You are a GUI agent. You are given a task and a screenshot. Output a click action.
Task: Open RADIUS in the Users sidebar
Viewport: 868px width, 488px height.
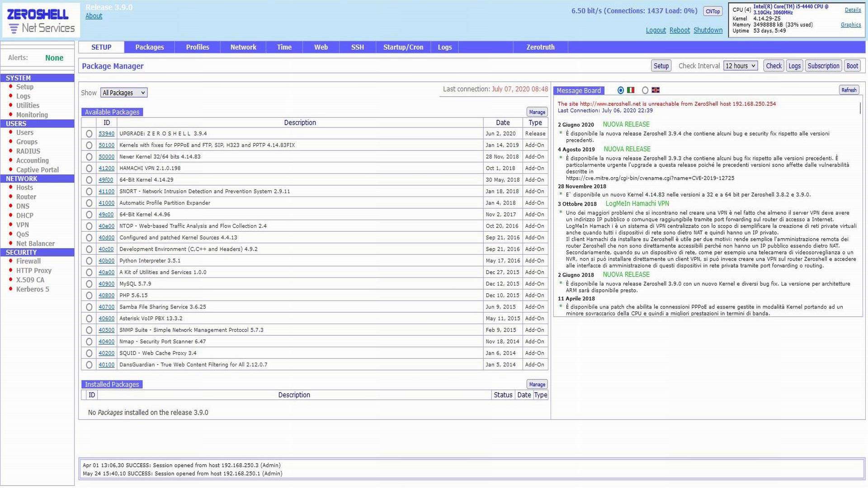tap(28, 151)
